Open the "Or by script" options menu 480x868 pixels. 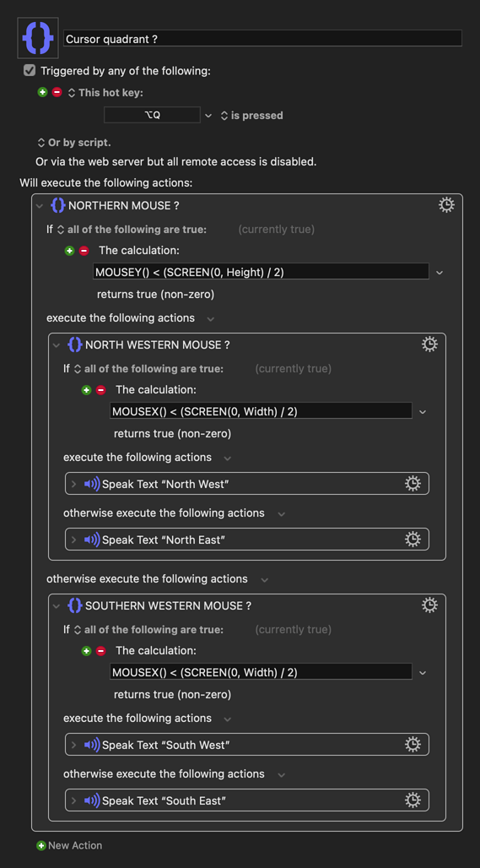pos(73,143)
